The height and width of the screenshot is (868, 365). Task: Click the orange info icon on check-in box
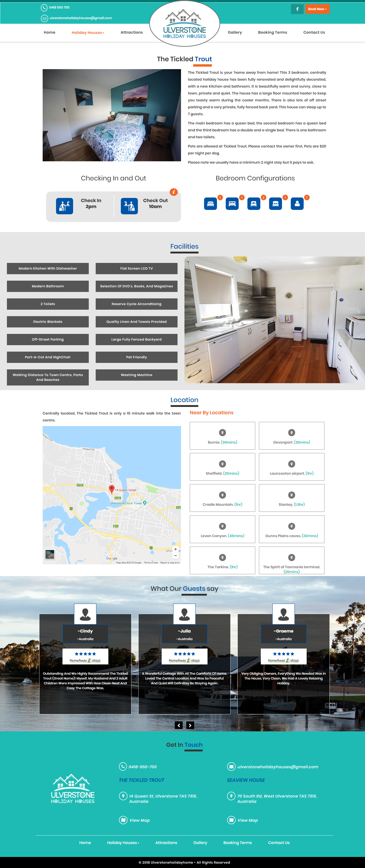[174, 192]
